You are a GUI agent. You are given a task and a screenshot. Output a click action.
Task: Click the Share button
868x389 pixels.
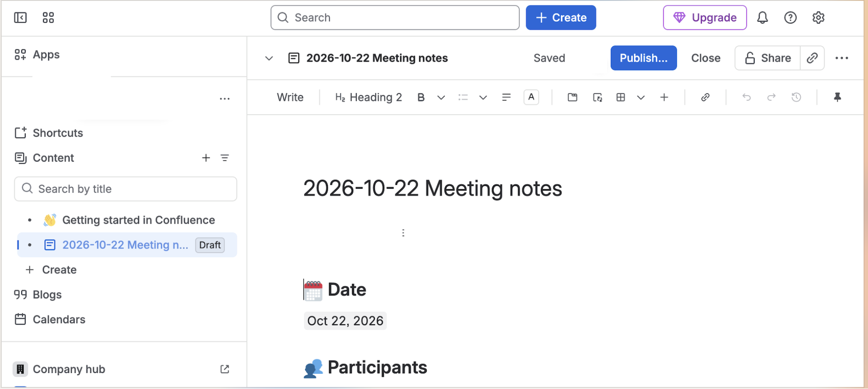pyautogui.click(x=767, y=58)
